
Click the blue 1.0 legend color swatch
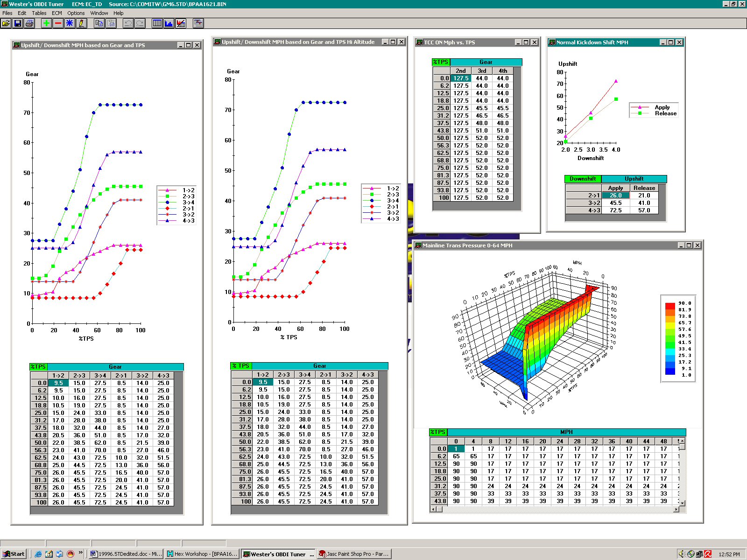pos(670,371)
